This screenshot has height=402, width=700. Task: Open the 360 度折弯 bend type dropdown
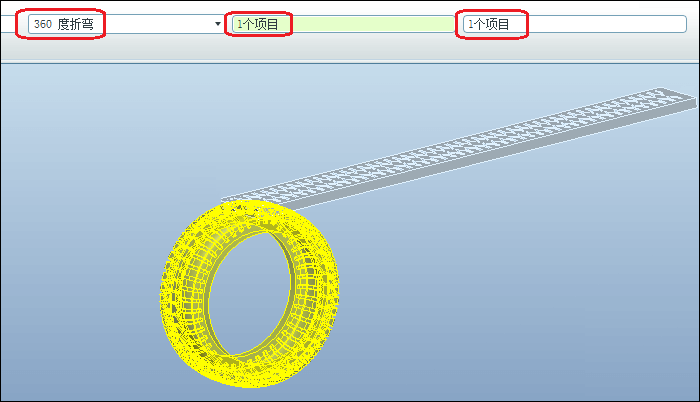click(125, 24)
